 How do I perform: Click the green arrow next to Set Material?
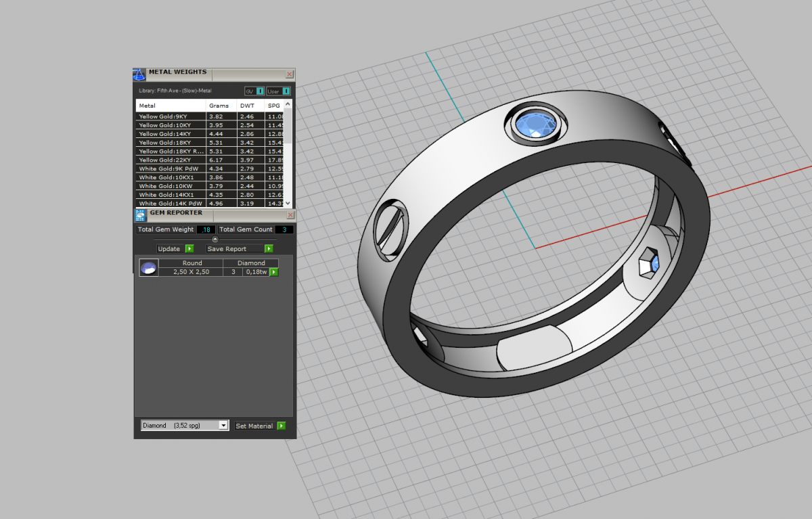coord(281,426)
